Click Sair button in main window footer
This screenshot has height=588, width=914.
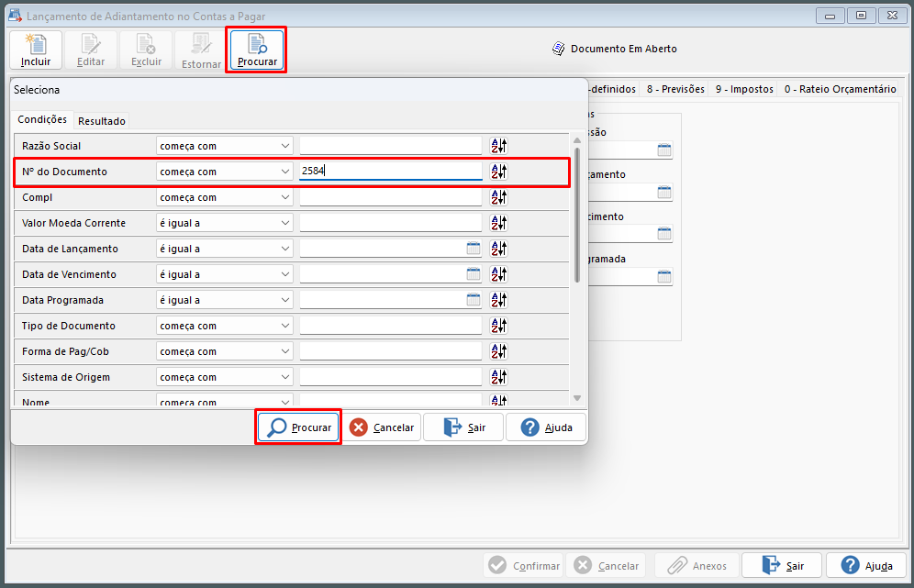(782, 565)
